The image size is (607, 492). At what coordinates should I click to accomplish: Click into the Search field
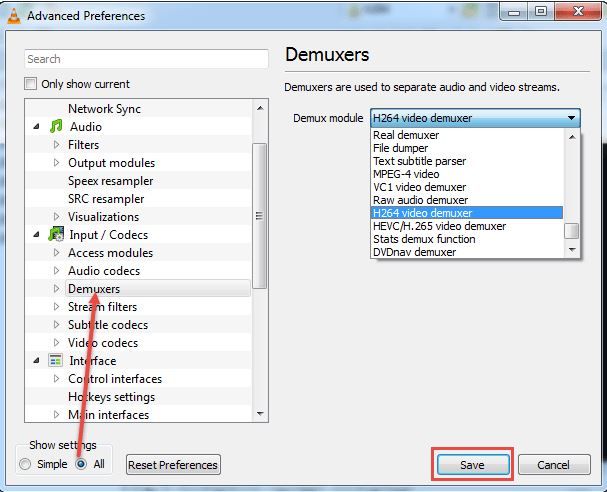click(x=146, y=59)
